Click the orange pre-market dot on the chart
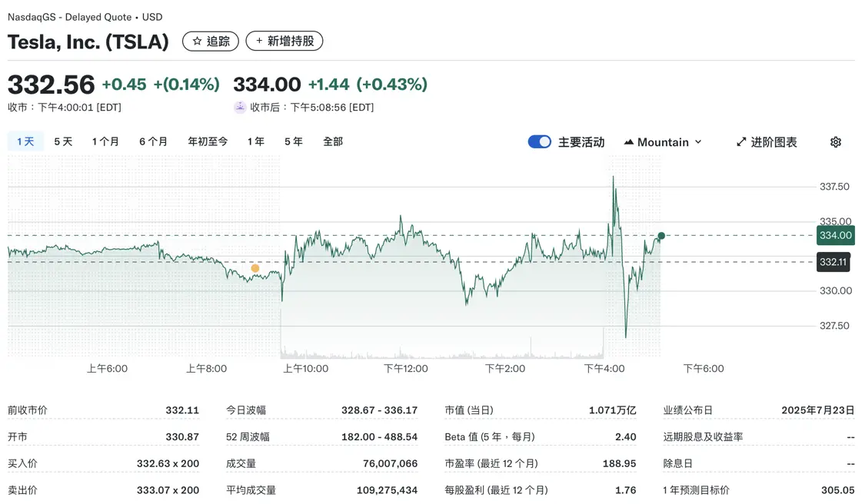This screenshot has height=504, width=865. coord(255,267)
